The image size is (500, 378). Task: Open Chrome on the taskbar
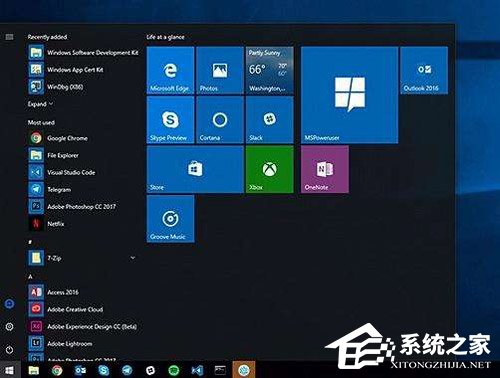(x=57, y=370)
